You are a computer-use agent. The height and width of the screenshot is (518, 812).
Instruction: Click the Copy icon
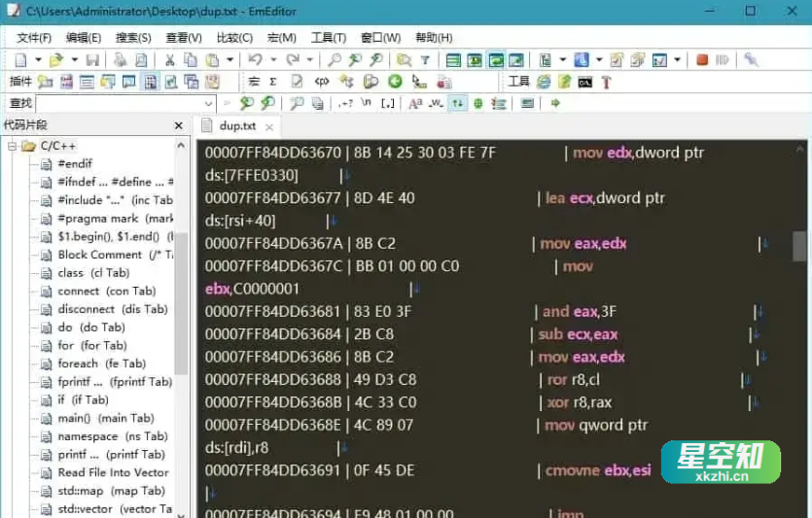pyautogui.click(x=191, y=60)
